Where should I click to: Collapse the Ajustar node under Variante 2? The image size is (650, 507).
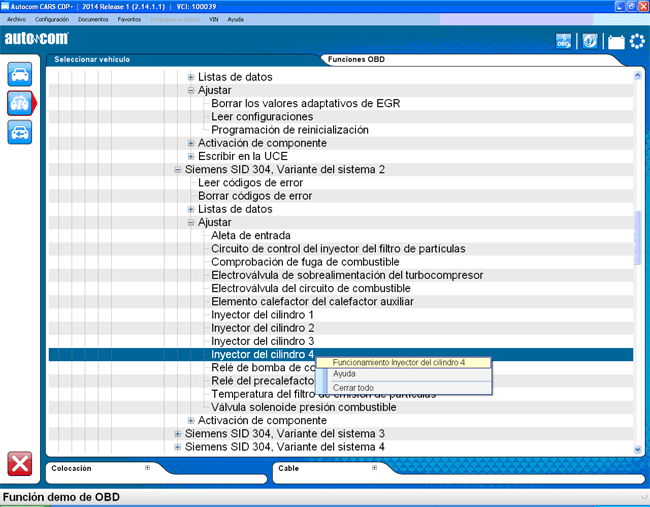(x=191, y=223)
